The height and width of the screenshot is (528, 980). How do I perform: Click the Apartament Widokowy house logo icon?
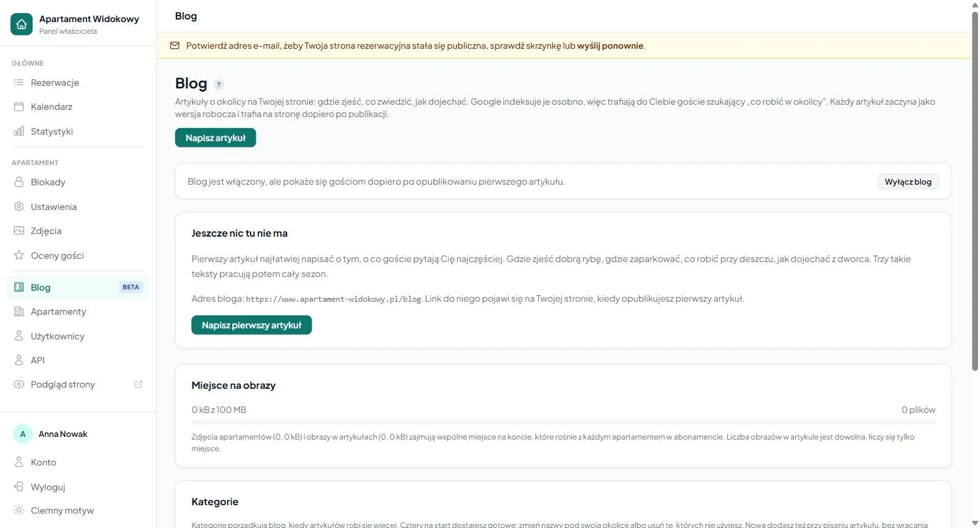point(21,24)
